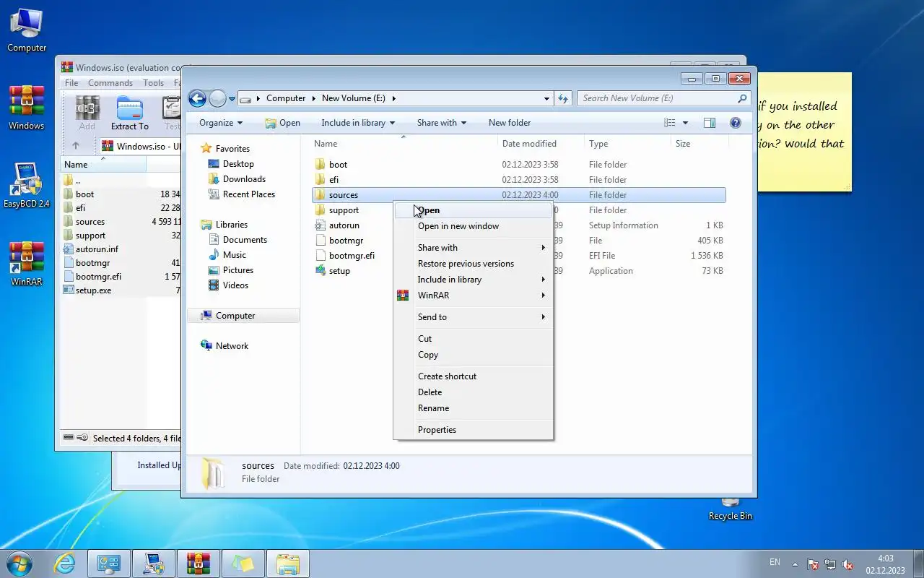Choose Rename in the context menu
924x578 pixels.
pyautogui.click(x=473, y=408)
